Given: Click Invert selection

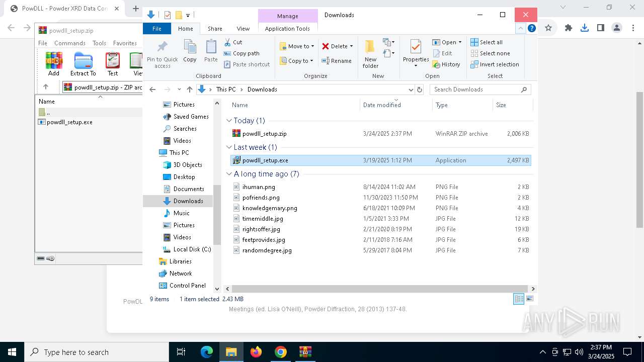Looking at the screenshot, I should point(495,64).
